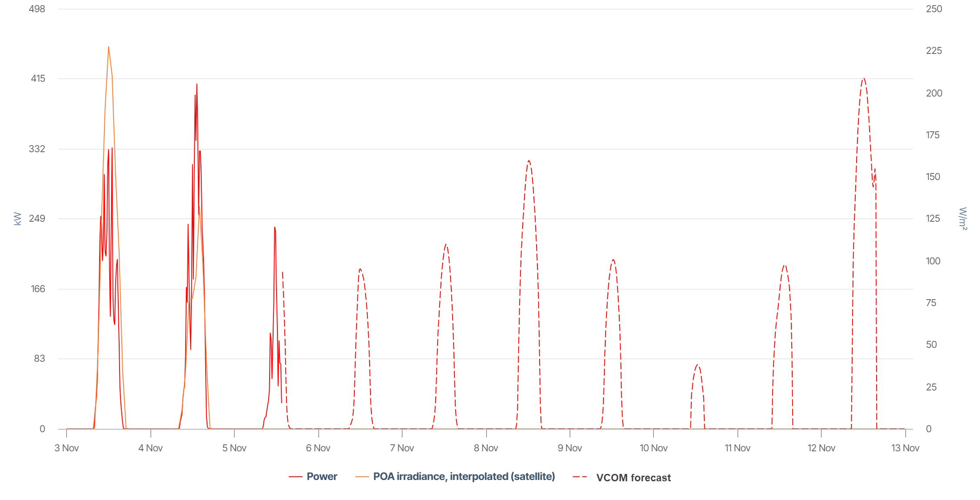Viewport: 980px width, 500px height.
Task: Click the 12 Nov forecast peak
Action: coord(864,79)
